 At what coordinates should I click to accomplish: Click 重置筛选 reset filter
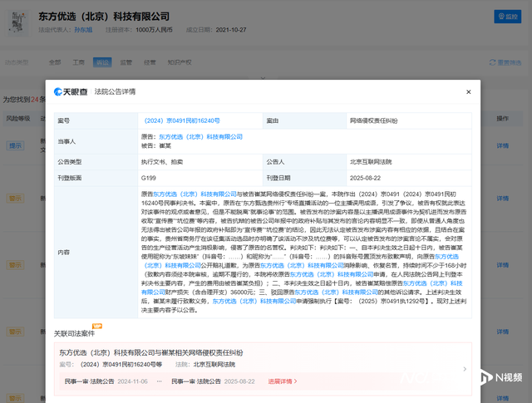505,62
